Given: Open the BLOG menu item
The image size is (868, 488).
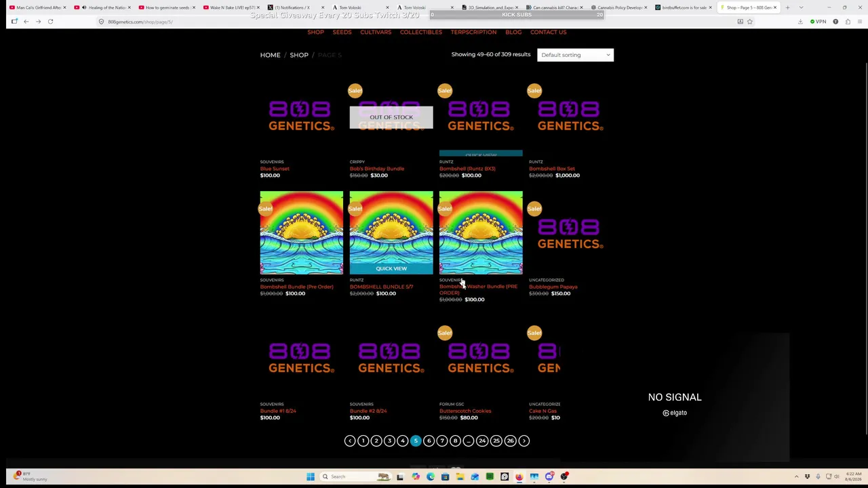Looking at the screenshot, I should (513, 32).
